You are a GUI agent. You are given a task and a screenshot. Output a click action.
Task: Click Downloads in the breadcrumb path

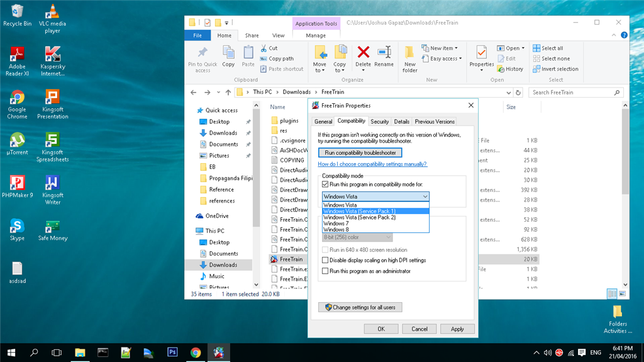coord(297,92)
